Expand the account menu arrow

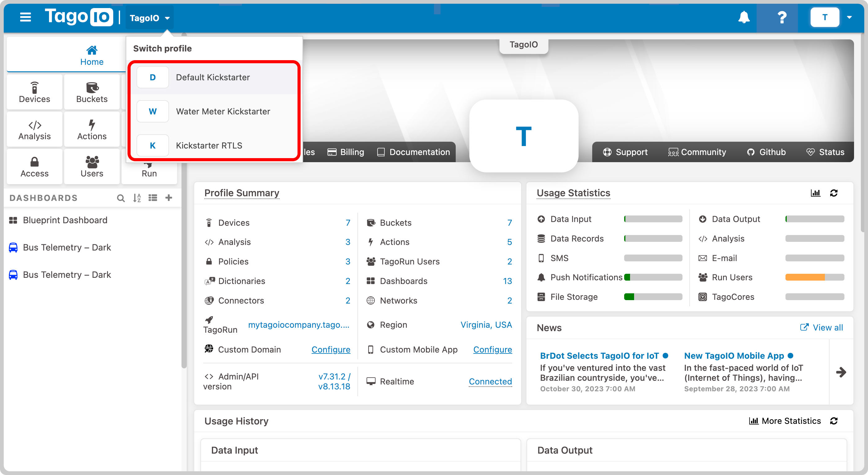click(x=849, y=17)
